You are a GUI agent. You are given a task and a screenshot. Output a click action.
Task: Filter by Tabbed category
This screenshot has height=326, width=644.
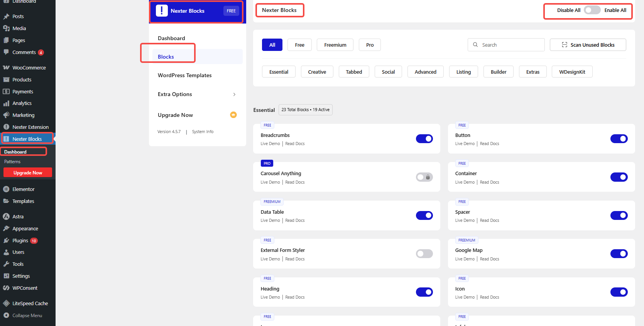point(354,72)
